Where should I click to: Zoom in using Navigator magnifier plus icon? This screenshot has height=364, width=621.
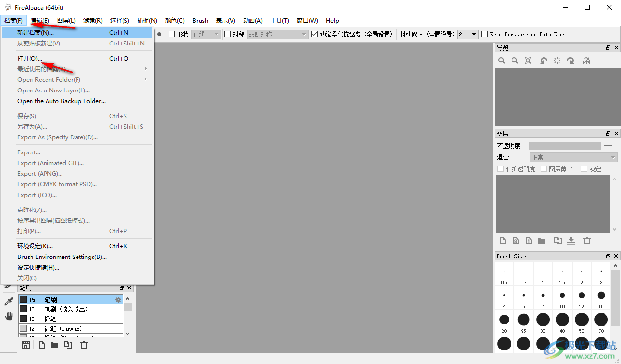pos(502,61)
